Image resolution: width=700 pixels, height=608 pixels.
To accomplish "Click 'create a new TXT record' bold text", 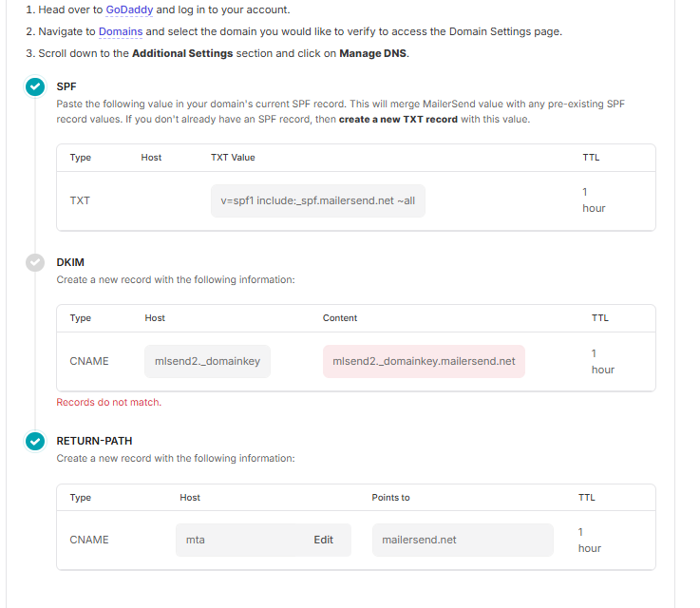I will click(x=398, y=120).
